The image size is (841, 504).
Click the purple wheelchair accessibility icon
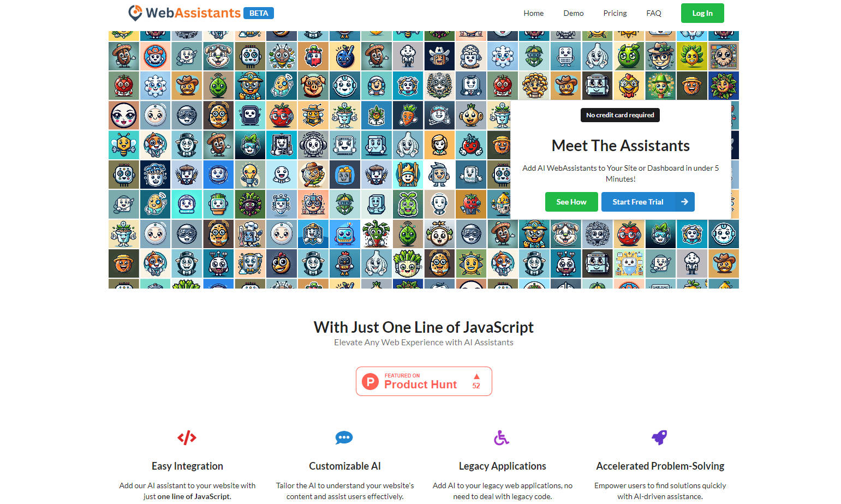point(502,437)
